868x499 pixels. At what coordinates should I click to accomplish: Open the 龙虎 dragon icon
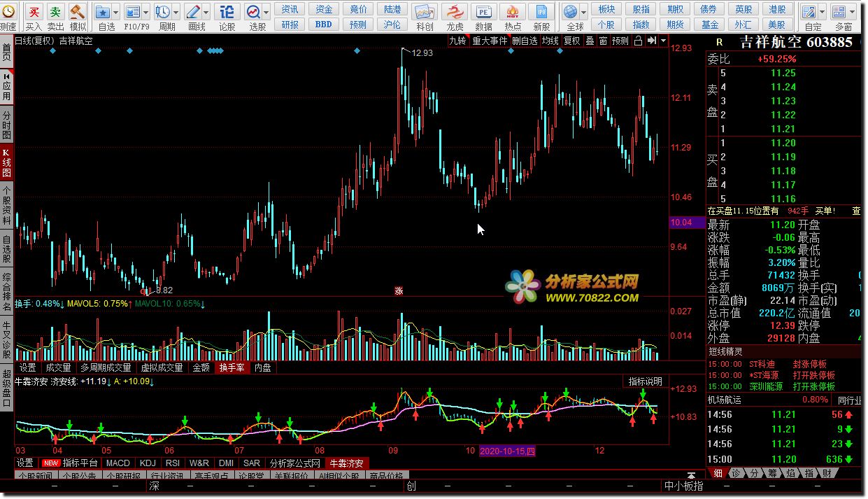455,12
